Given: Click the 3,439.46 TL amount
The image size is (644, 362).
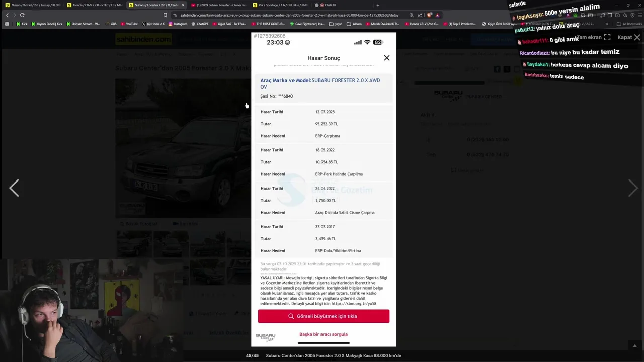Looking at the screenshot, I should click(x=326, y=239).
